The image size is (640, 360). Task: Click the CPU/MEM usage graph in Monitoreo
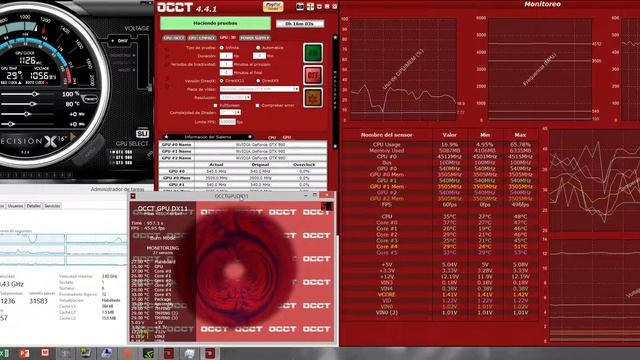pyautogui.click(x=403, y=69)
